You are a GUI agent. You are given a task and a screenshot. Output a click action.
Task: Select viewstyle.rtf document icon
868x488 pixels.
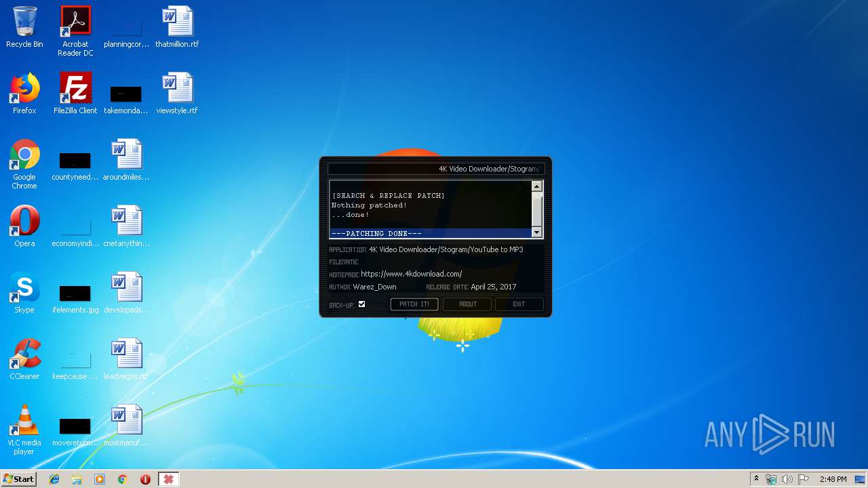177,94
